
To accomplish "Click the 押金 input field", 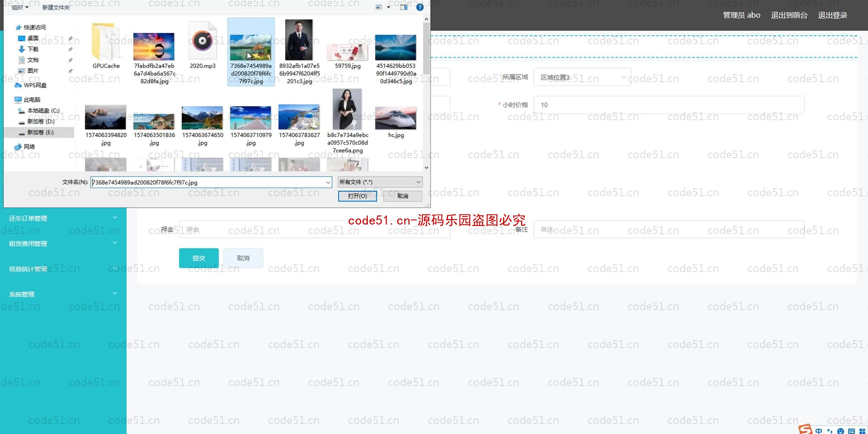I will click(314, 229).
